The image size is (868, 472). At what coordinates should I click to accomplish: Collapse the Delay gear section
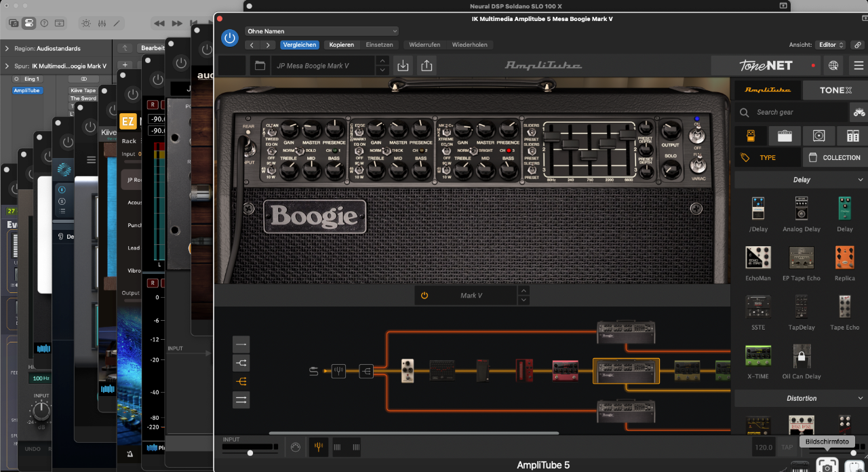(x=861, y=180)
